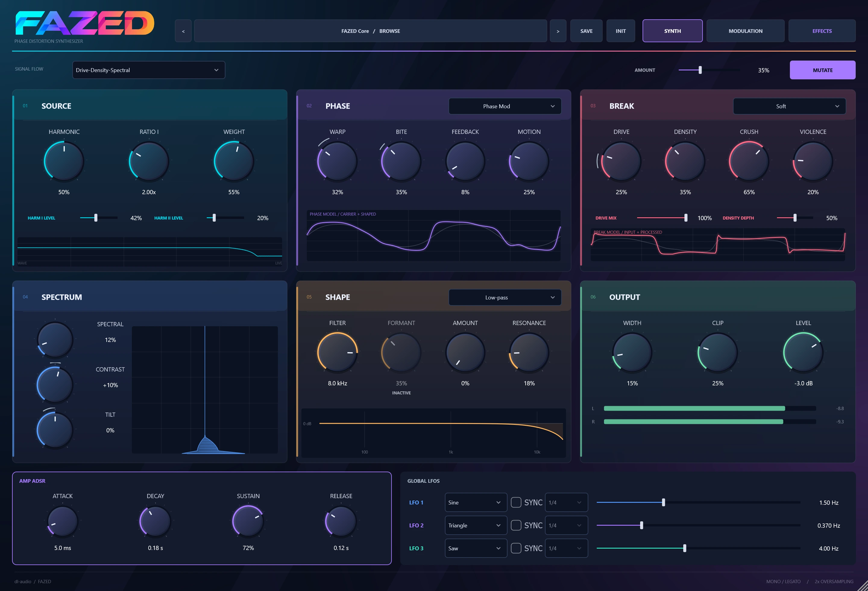Open the Low-pass filter type dropdown
The height and width of the screenshot is (591, 868).
(505, 297)
